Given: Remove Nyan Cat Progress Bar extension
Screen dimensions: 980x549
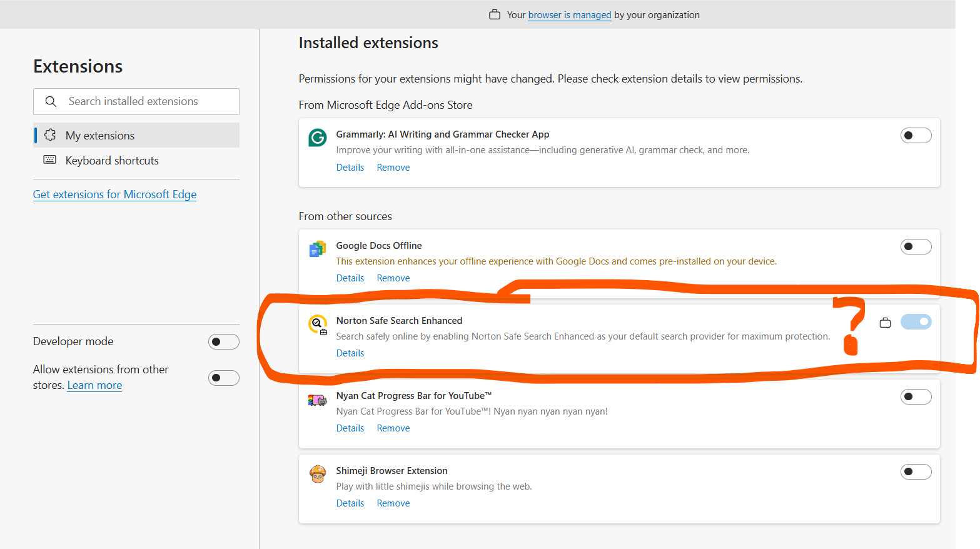Looking at the screenshot, I should tap(393, 428).
